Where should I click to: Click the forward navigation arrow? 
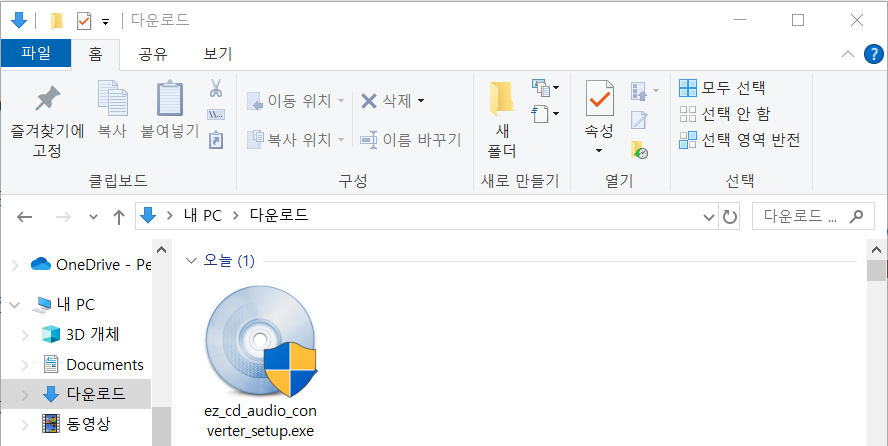tap(63, 217)
